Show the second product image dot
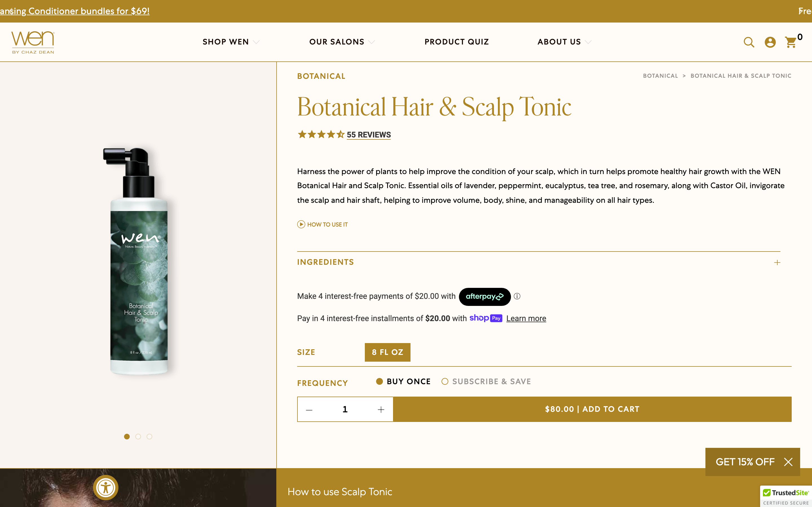The image size is (812, 507). pyautogui.click(x=138, y=437)
